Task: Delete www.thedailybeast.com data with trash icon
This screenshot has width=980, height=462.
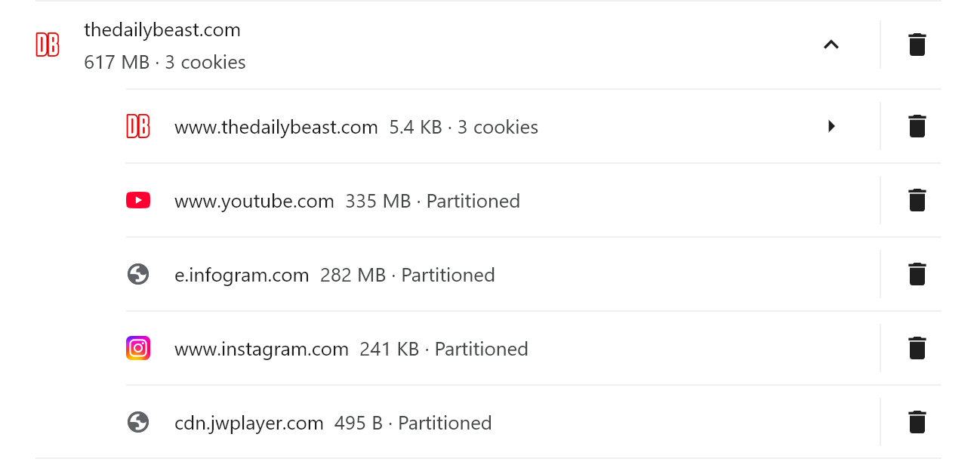Action: (x=917, y=126)
